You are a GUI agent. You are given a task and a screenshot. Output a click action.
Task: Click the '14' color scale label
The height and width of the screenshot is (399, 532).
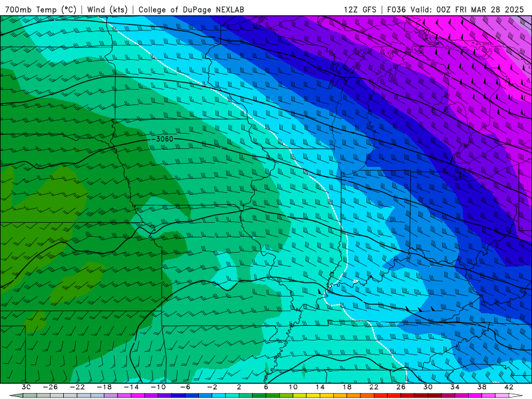[320, 387]
